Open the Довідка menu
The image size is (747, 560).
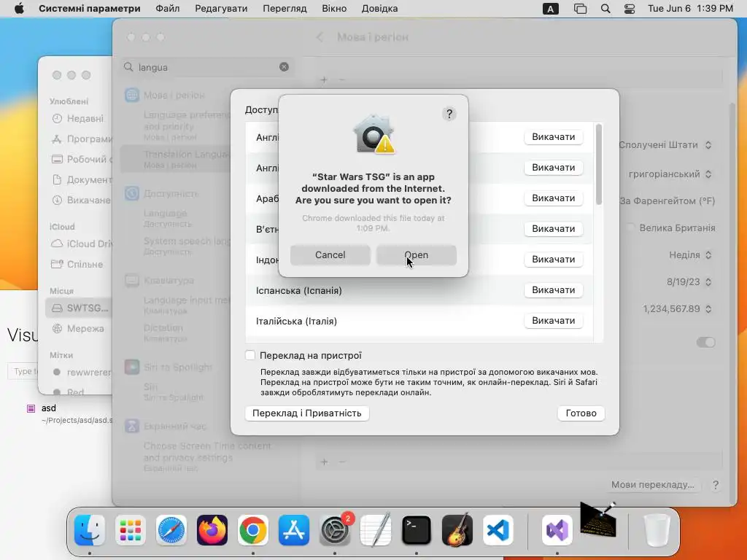pyautogui.click(x=379, y=9)
